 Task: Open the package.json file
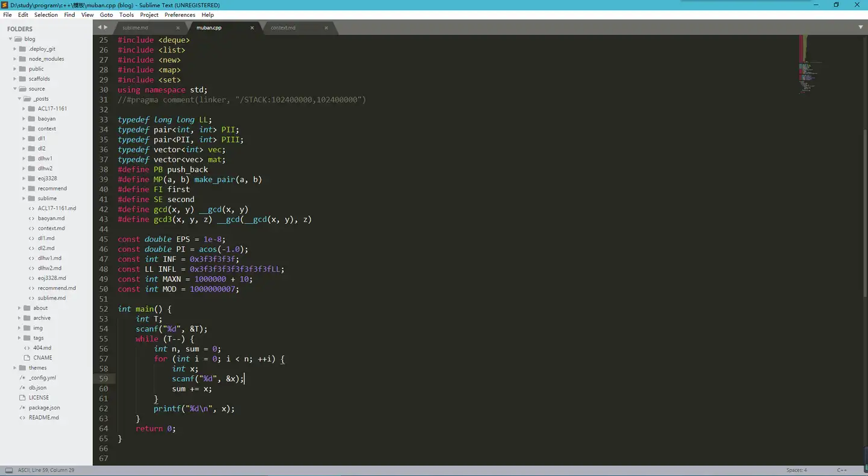[44, 408]
